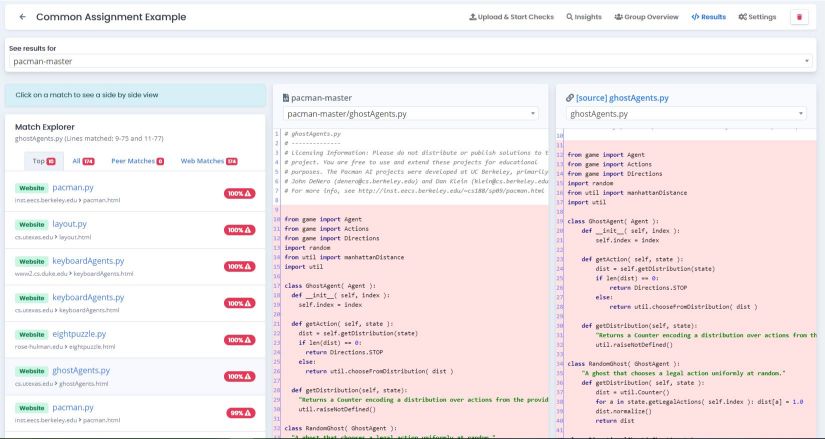Click 'Match Explorer' heading
The height and width of the screenshot is (439, 825).
click(45, 127)
